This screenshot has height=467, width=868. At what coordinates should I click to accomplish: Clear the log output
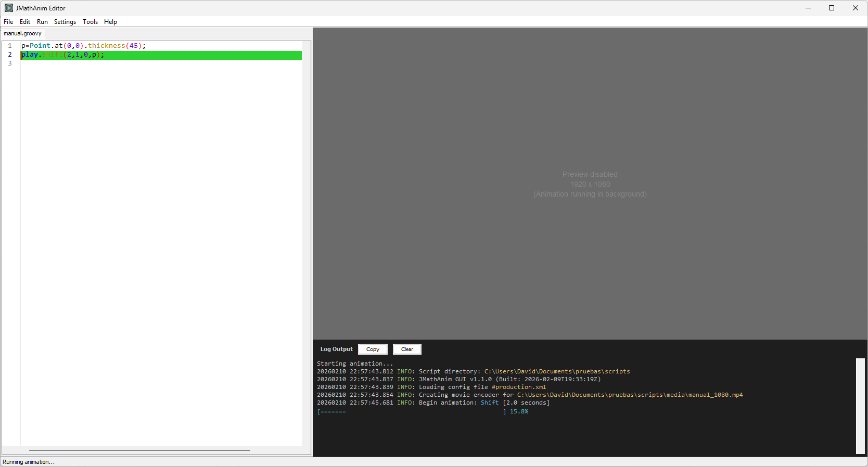(x=407, y=349)
